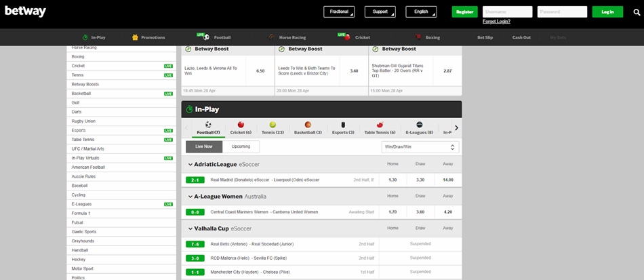Open Promotions gift icon

135,37
